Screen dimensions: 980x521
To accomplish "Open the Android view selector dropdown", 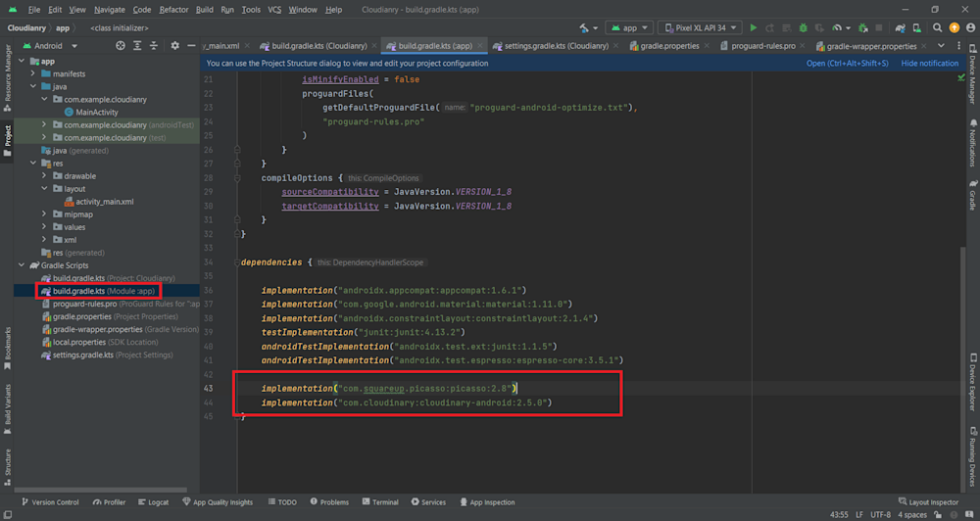I will (50, 46).
